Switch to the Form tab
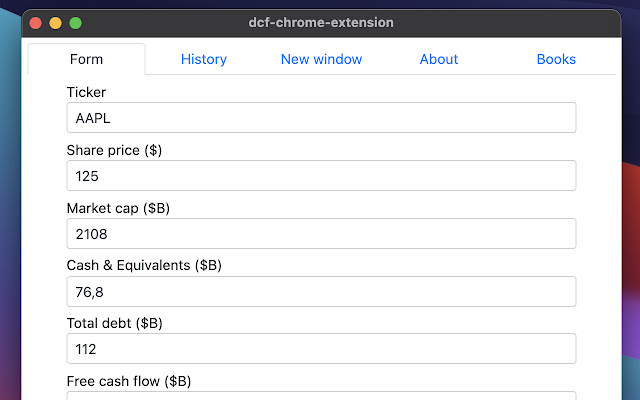Viewport: 640px width, 400px height. tap(86, 59)
